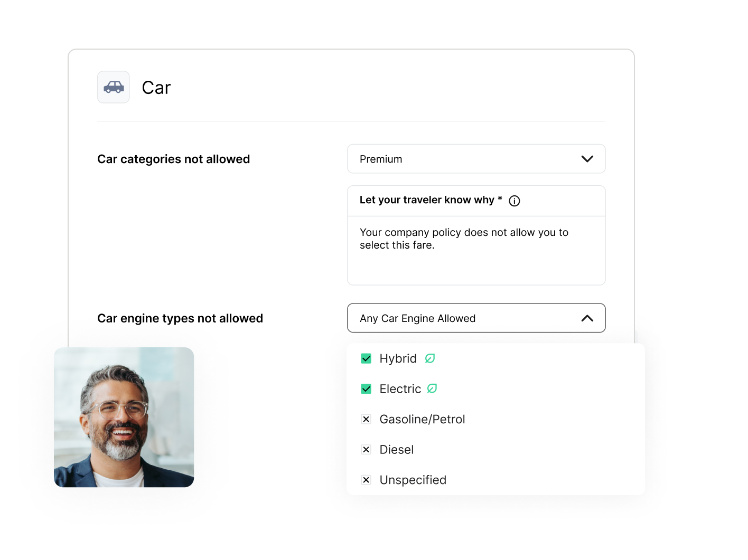The height and width of the screenshot is (560, 748).
Task: Select the Unspecified option label
Action: pyautogui.click(x=413, y=480)
